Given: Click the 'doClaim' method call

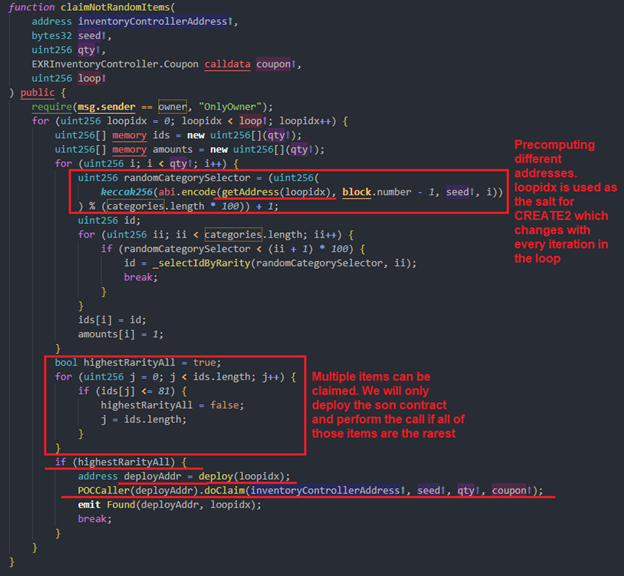Looking at the screenshot, I should point(224,490).
